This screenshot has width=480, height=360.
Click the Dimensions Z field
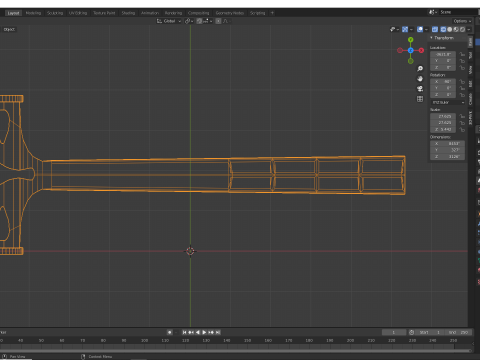447,157
